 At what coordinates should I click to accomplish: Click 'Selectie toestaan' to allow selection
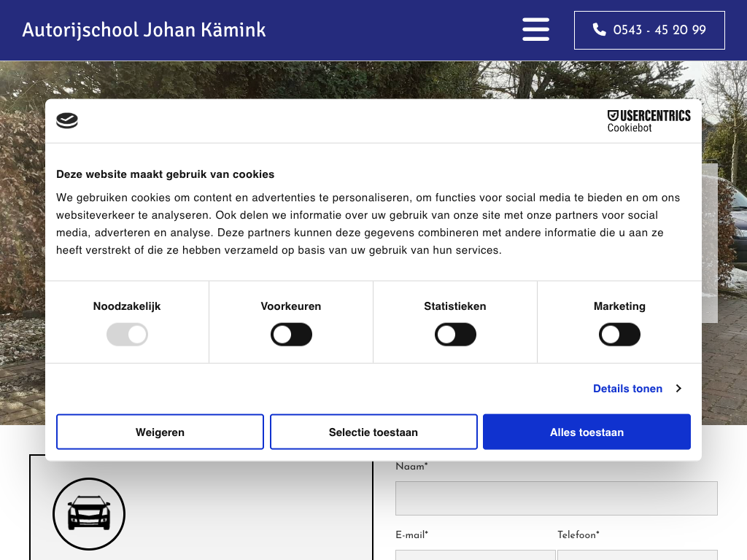tap(373, 432)
